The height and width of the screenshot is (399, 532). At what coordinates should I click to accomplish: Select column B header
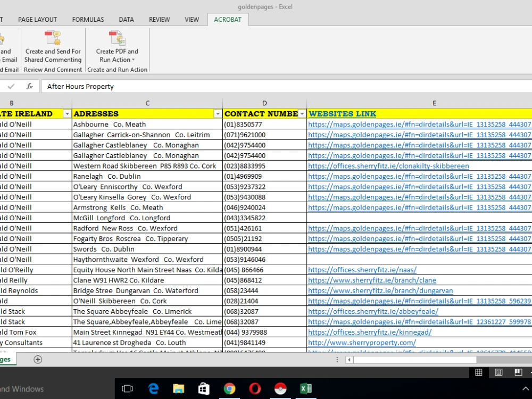point(36,103)
